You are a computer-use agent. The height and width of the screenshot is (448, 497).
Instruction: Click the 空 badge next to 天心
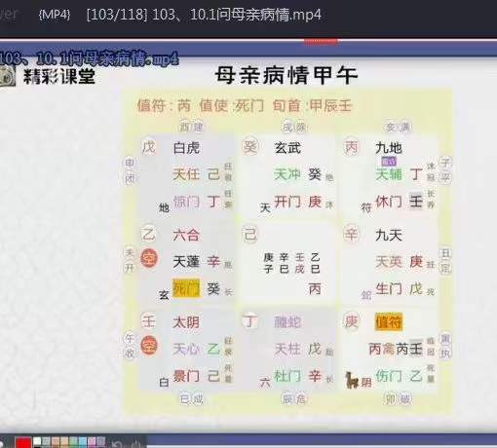(149, 345)
